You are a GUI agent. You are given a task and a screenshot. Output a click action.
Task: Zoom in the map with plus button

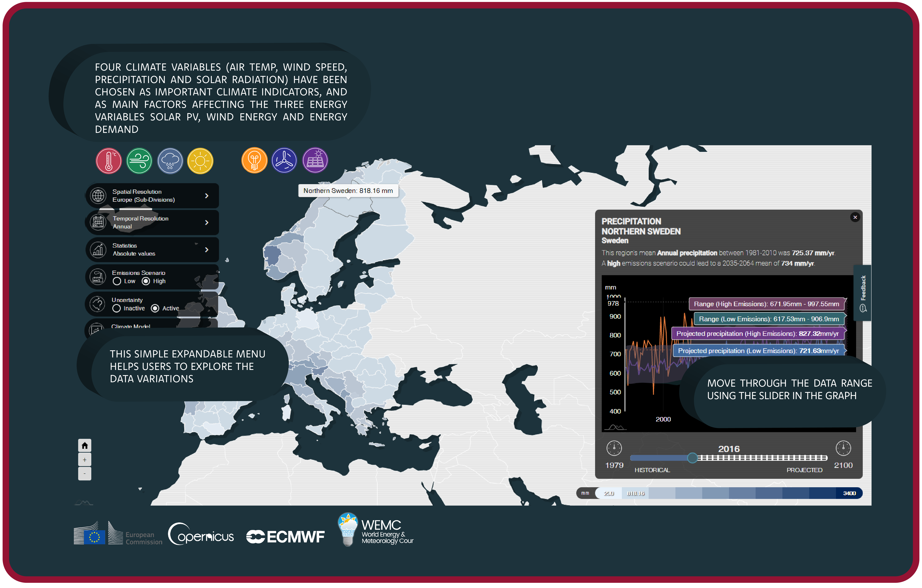(85, 460)
